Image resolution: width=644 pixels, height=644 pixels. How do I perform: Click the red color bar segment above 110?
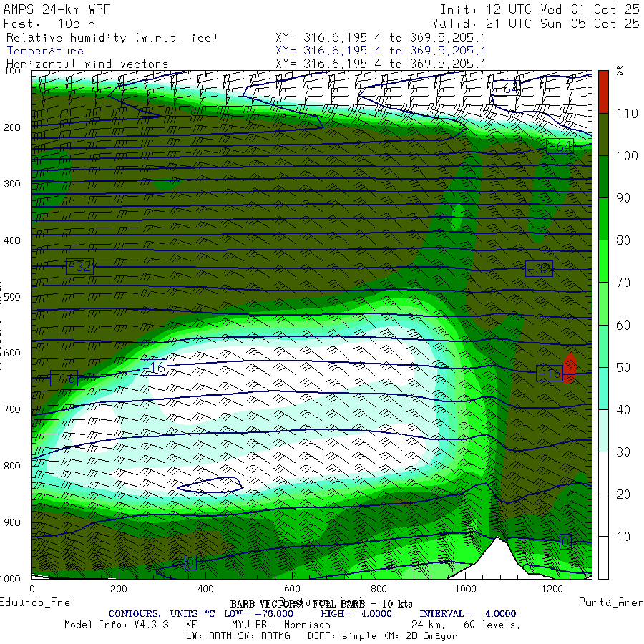[x=603, y=92]
